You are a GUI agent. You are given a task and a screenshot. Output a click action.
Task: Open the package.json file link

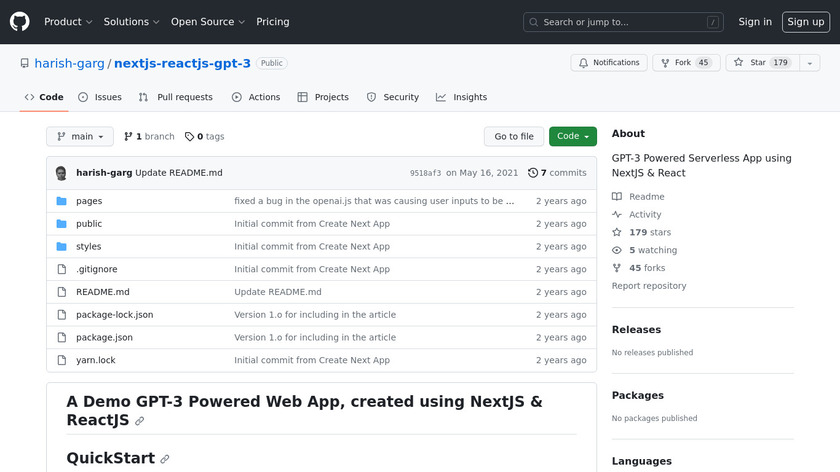(x=104, y=338)
